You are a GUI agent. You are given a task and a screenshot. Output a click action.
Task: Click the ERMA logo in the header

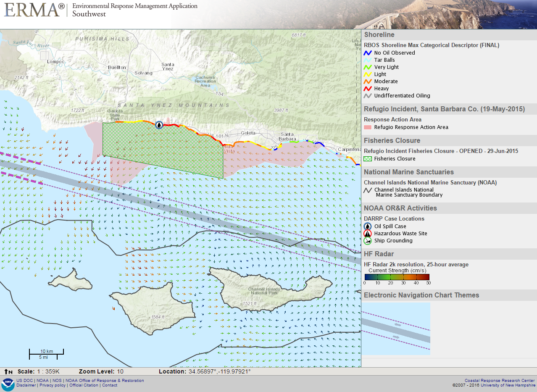(34, 10)
